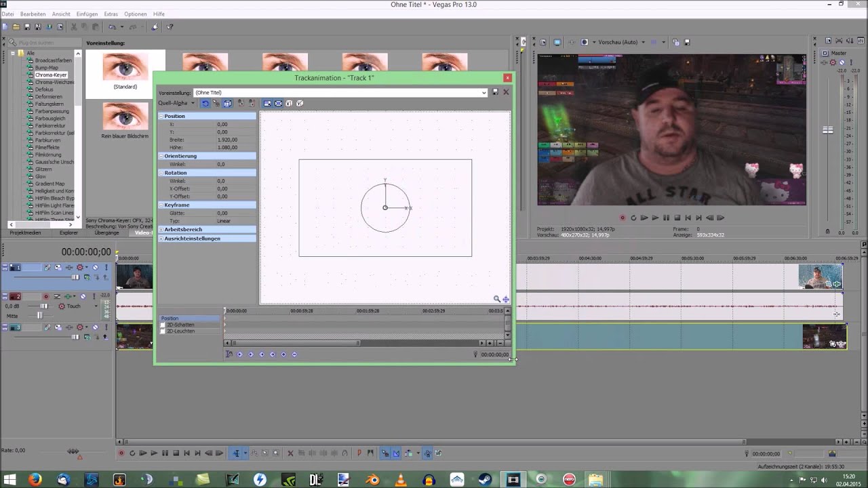Viewport: 868px width, 488px height.
Task: Toggle the rotation enable icon in Trackanimation toolbar
Action: coord(205,103)
